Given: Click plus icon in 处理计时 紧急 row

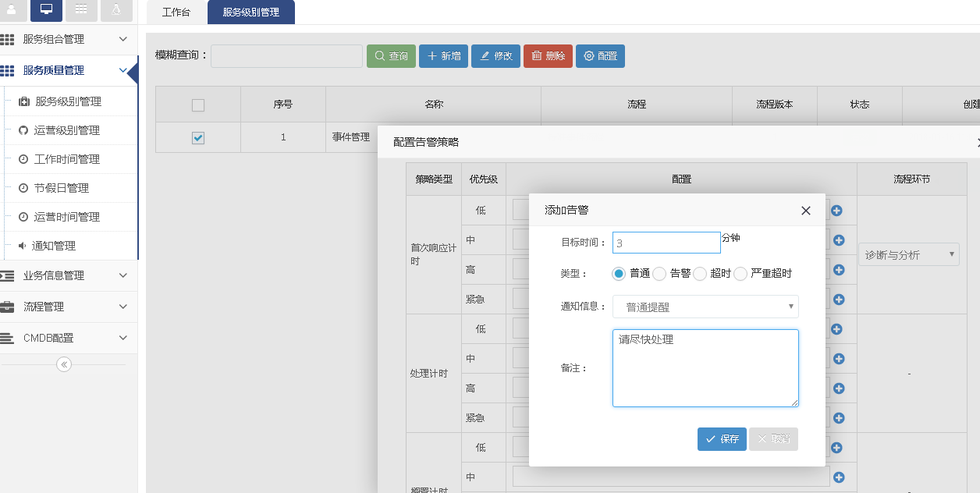Looking at the screenshot, I should 839,418.
